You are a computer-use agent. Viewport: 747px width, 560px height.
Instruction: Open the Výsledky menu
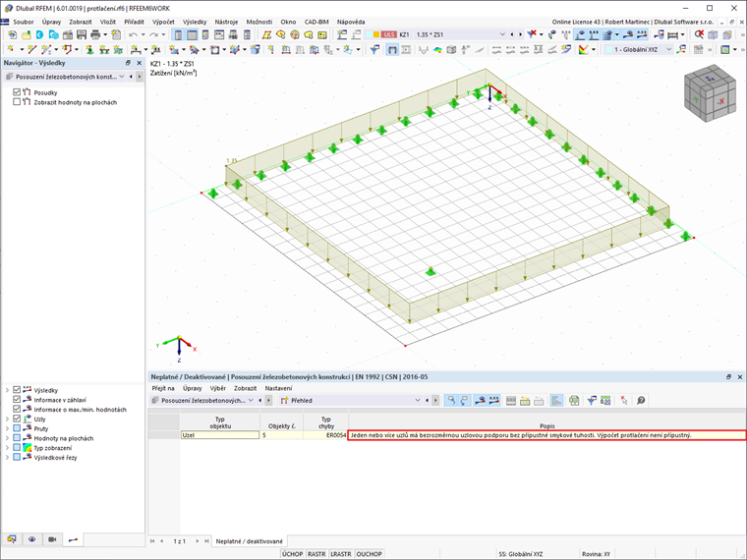point(195,22)
